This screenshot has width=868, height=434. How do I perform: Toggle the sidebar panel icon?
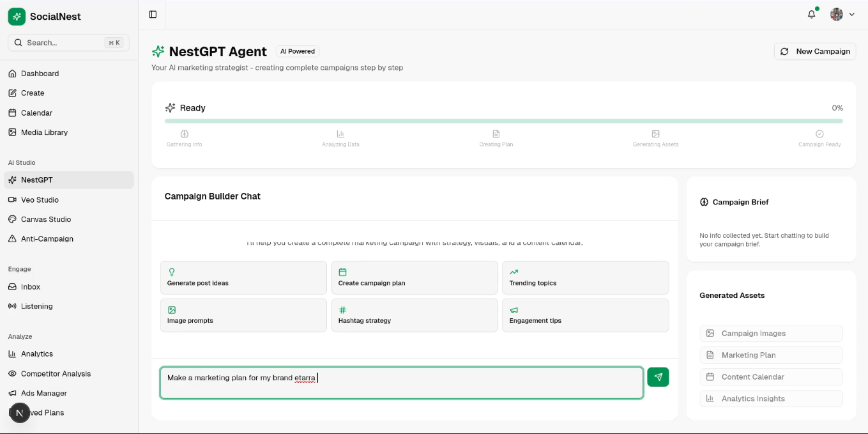tap(153, 14)
